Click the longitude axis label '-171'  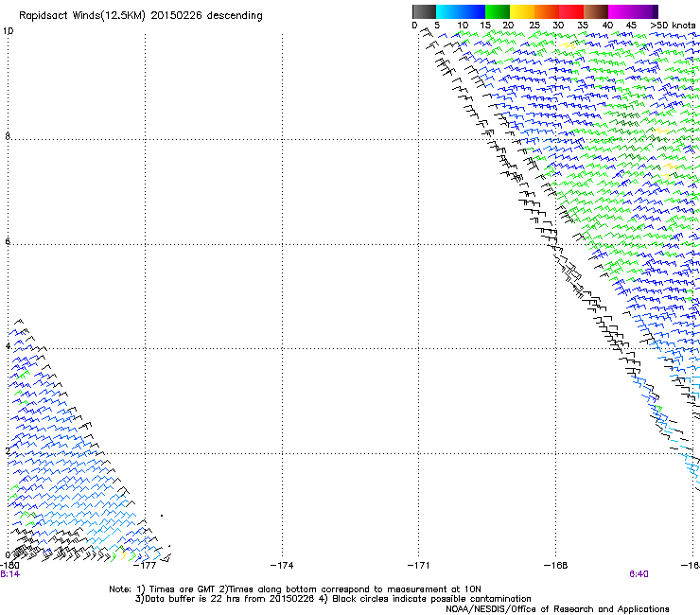pyautogui.click(x=419, y=566)
